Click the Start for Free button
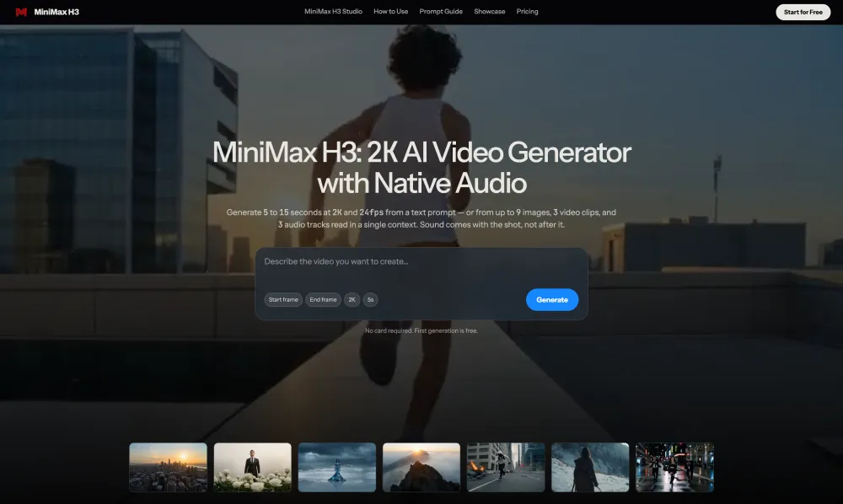The height and width of the screenshot is (504, 843). [803, 12]
